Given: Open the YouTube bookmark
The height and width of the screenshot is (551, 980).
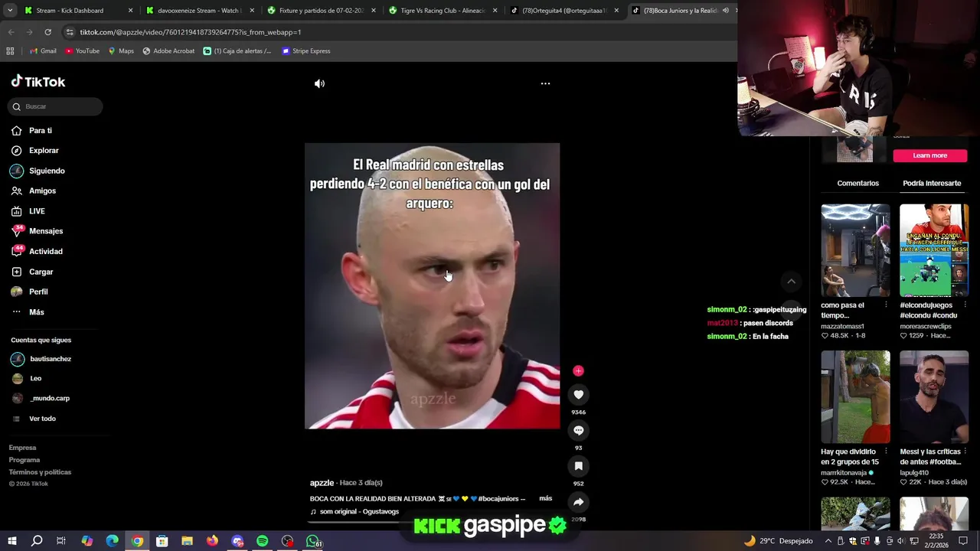Looking at the screenshot, I should tap(82, 51).
